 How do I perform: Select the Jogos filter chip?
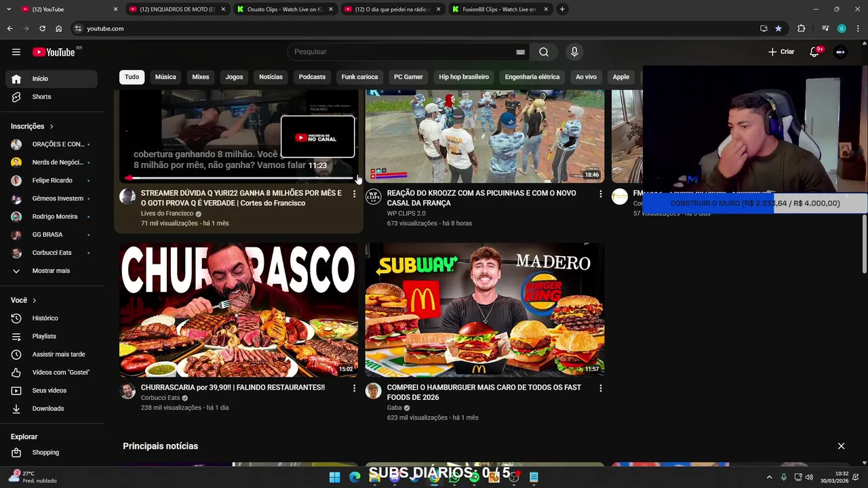[234, 77]
